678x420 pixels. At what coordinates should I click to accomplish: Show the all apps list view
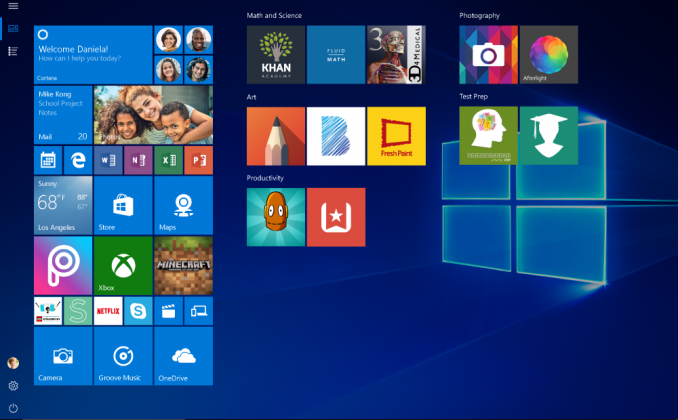(13, 51)
